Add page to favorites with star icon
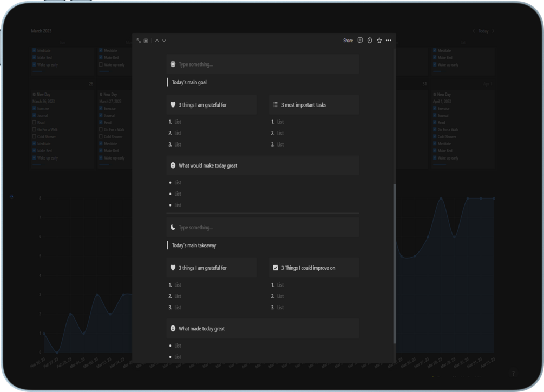The height and width of the screenshot is (392, 544). pos(379,41)
